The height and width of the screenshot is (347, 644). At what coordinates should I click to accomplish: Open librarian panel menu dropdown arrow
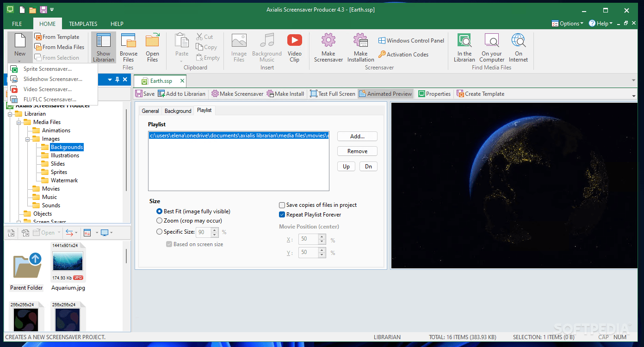coord(110,80)
